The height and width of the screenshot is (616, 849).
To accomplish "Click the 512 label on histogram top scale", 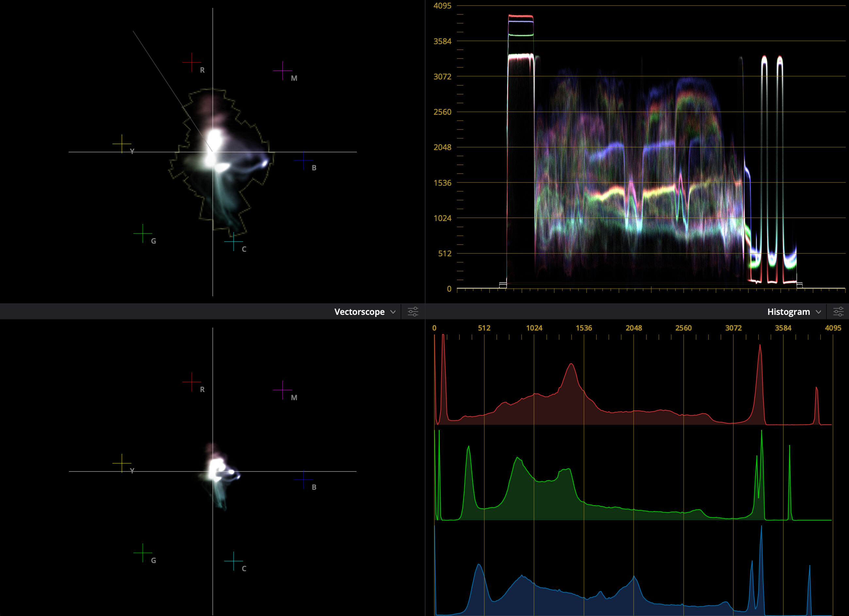I will click(484, 328).
